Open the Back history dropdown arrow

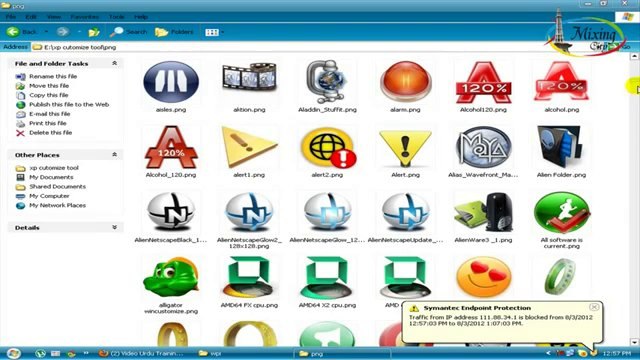pos(46,32)
